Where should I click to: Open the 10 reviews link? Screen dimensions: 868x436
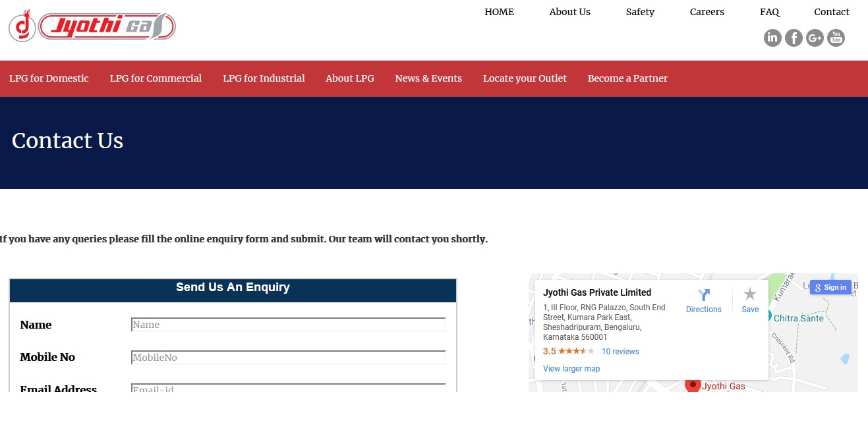pyautogui.click(x=620, y=352)
